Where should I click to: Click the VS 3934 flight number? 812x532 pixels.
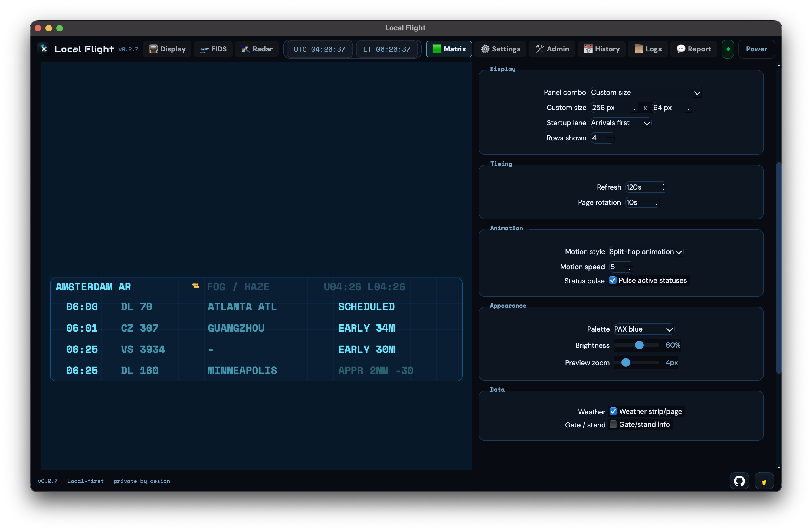143,350
